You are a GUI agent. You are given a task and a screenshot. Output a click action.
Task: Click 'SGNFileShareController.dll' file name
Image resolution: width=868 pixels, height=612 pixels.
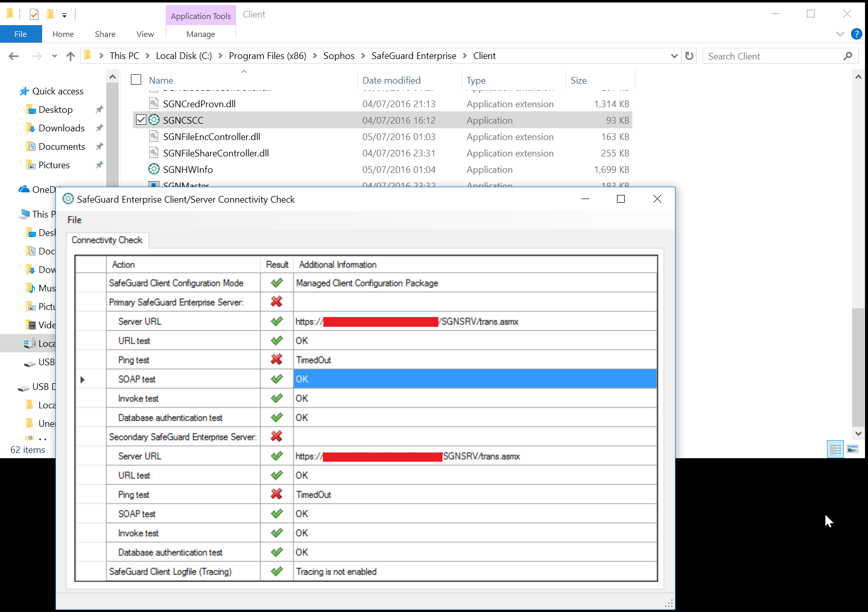click(216, 153)
